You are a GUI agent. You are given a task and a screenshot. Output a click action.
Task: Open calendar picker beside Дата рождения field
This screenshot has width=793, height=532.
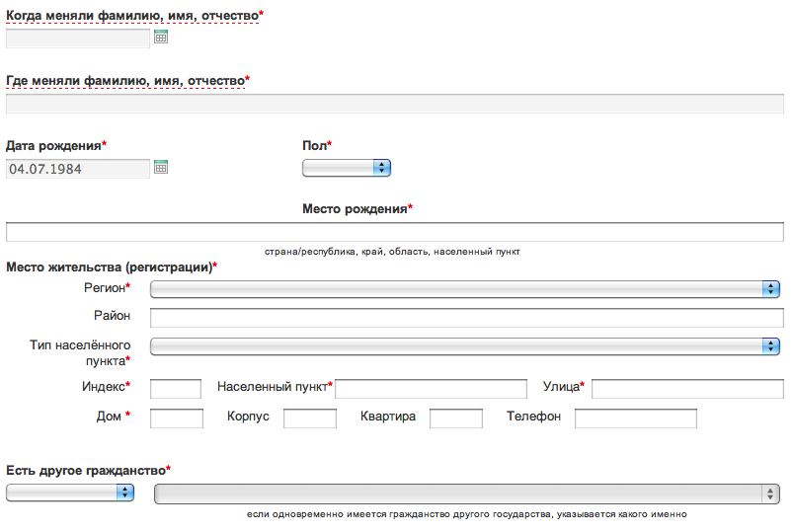click(161, 167)
